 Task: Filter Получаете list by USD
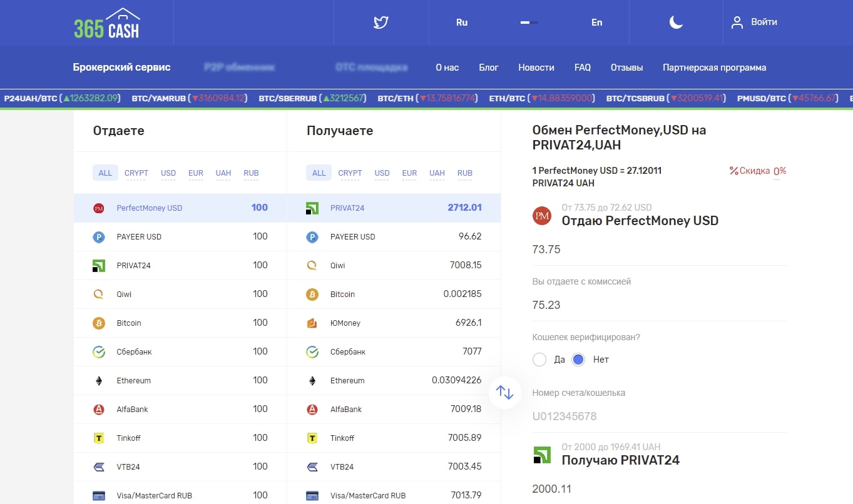tap(382, 173)
